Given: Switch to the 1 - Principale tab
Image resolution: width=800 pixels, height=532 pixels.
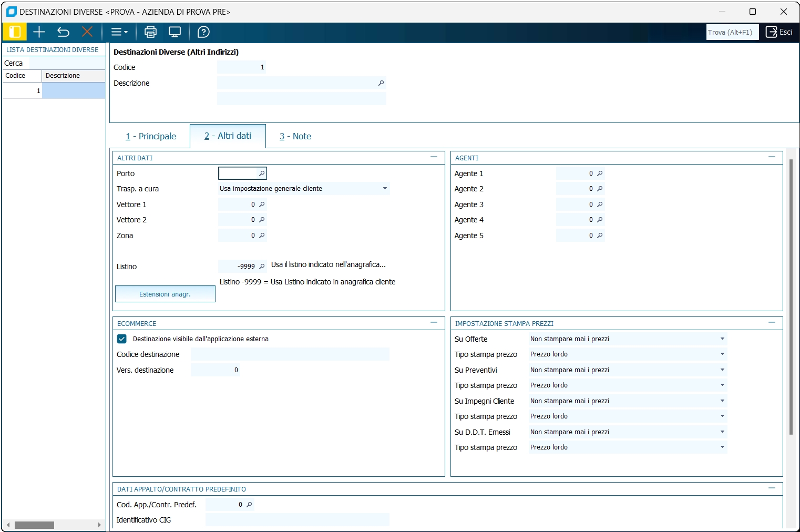Looking at the screenshot, I should tap(151, 136).
